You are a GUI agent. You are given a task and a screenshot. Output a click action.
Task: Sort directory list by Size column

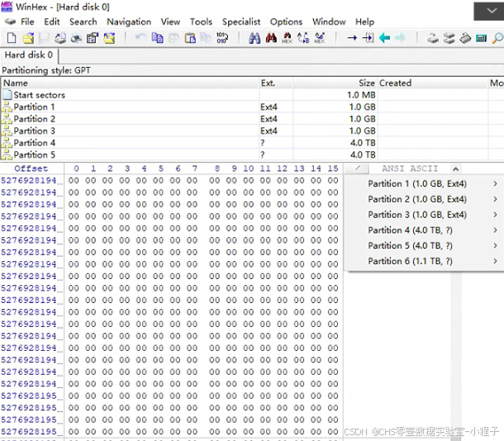tap(335, 83)
